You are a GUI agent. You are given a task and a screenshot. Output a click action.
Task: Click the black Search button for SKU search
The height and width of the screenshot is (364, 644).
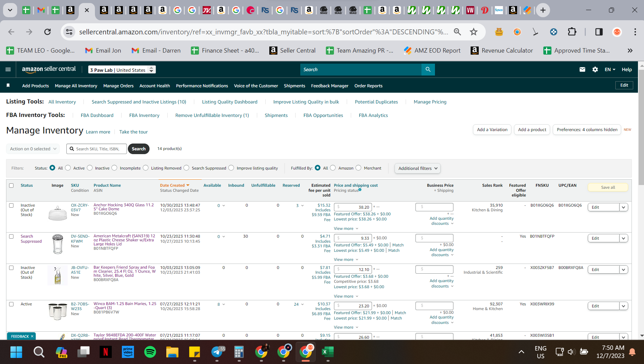click(139, 149)
